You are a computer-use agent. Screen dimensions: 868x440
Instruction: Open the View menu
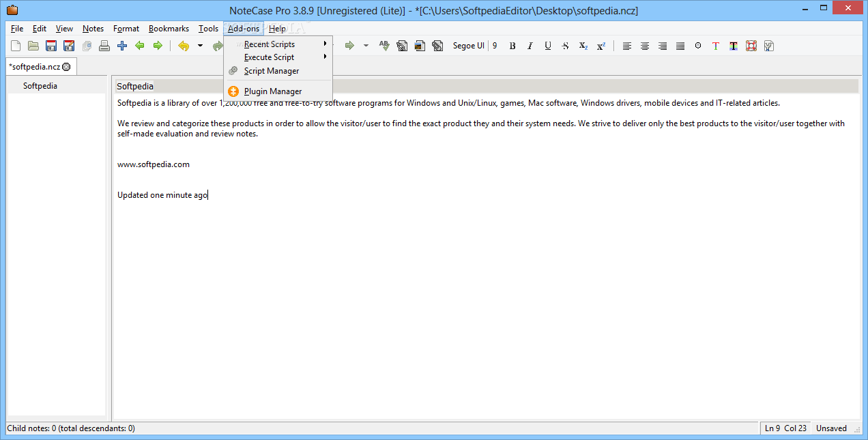[64, 29]
